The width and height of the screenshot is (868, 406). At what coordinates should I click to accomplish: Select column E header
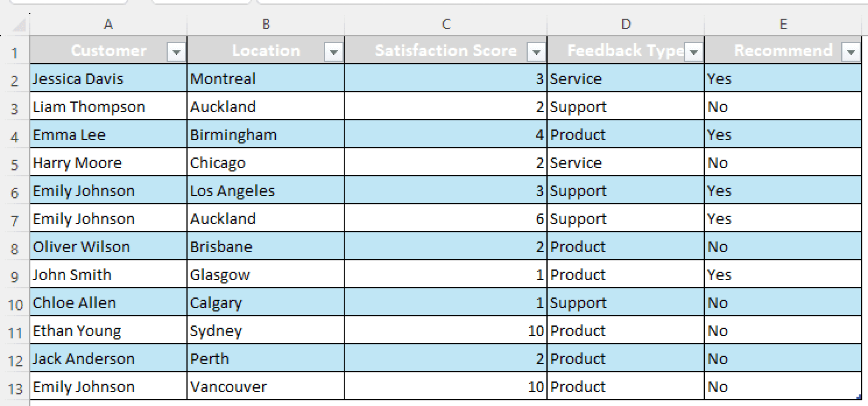(783, 25)
